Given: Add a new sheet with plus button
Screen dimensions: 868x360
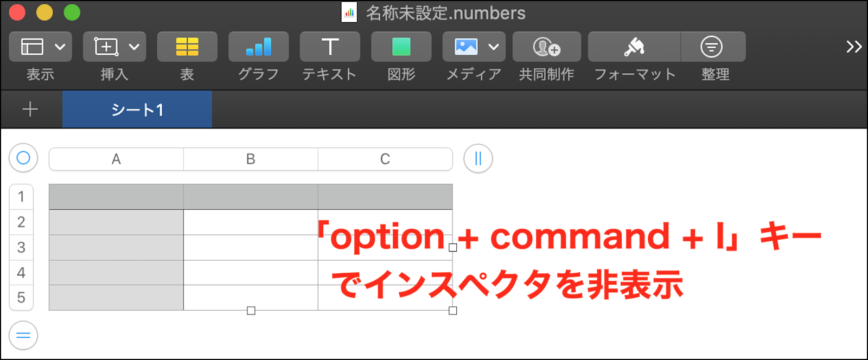Looking at the screenshot, I should 30,110.
